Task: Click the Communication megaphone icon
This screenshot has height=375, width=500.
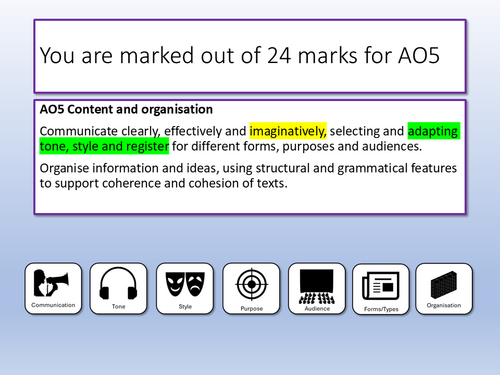Action: [x=52, y=283]
